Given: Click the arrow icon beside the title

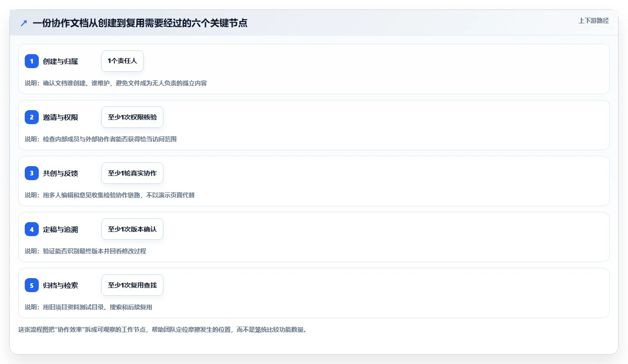Looking at the screenshot, I should click(x=24, y=23).
